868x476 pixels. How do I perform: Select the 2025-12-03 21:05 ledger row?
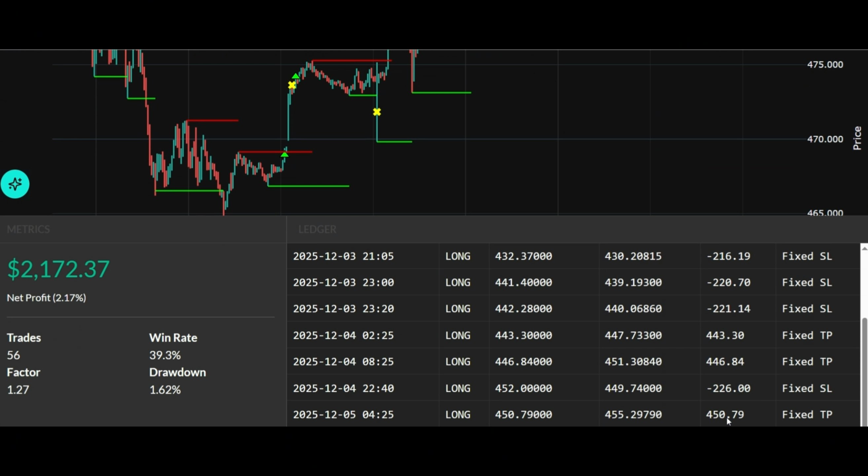343,256
